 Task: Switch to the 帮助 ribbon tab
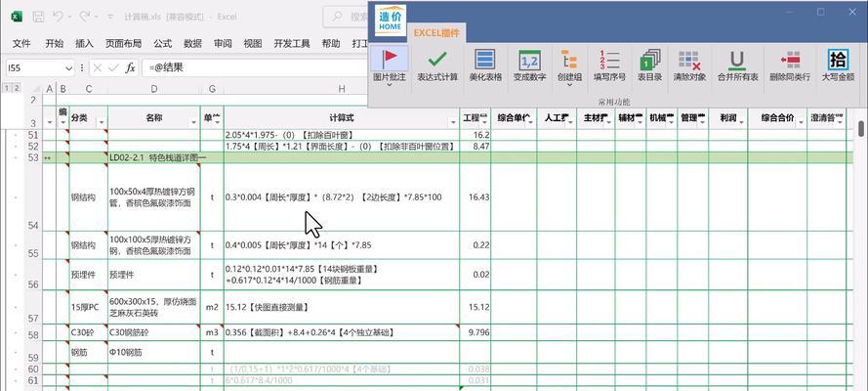(330, 43)
